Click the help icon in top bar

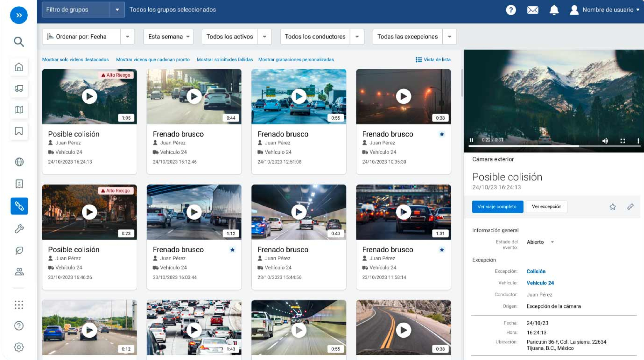(511, 10)
